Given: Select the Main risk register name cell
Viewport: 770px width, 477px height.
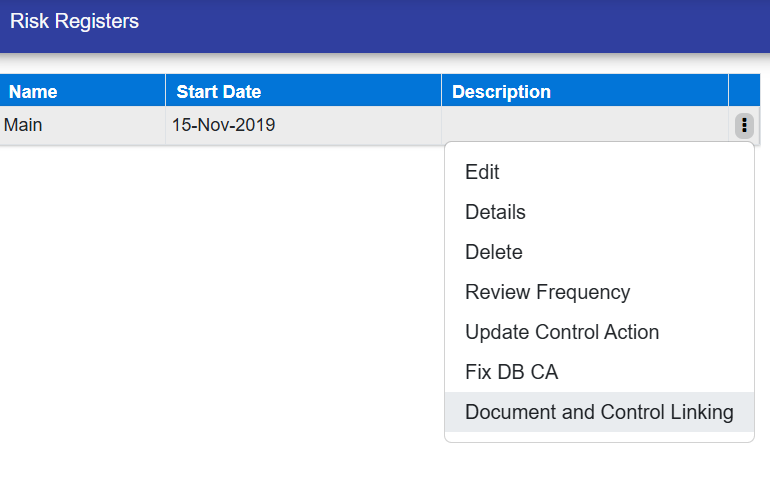Looking at the screenshot, I should click(24, 126).
